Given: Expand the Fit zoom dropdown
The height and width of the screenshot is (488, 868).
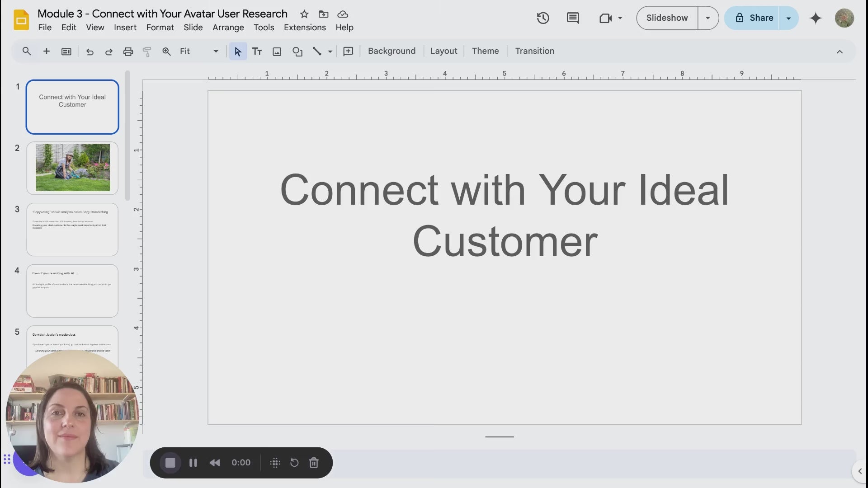Looking at the screenshot, I should point(216,52).
